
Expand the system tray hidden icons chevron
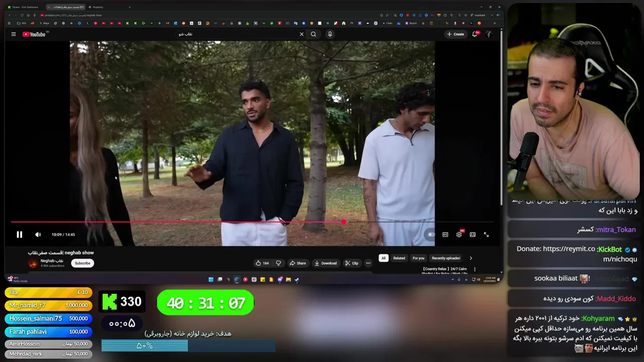(452, 280)
